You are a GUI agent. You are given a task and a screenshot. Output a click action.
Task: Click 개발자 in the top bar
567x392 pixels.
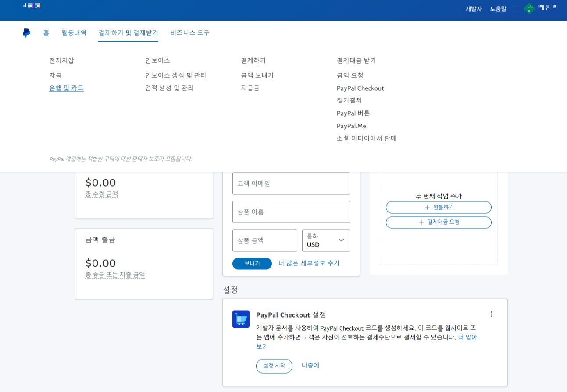point(474,9)
